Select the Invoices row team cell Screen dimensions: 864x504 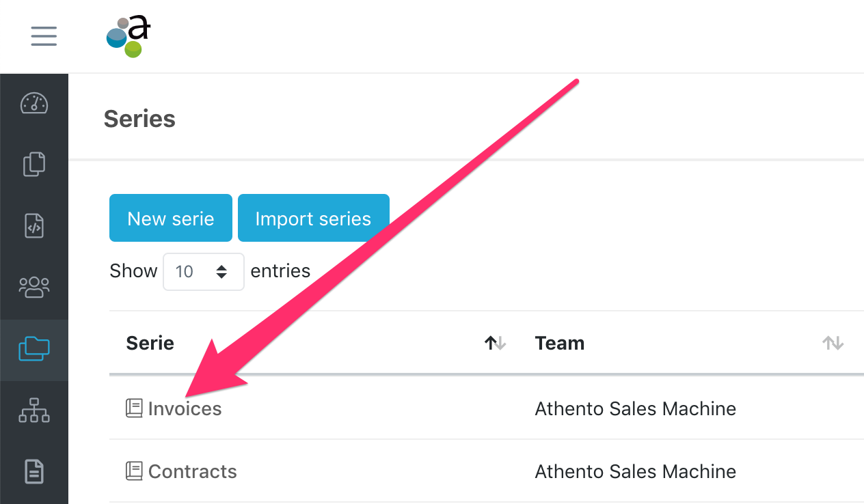(x=635, y=409)
